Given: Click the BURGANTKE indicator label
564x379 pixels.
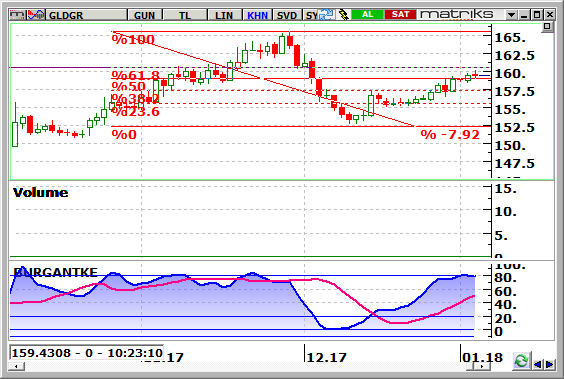Looking at the screenshot, I should click(x=55, y=272).
